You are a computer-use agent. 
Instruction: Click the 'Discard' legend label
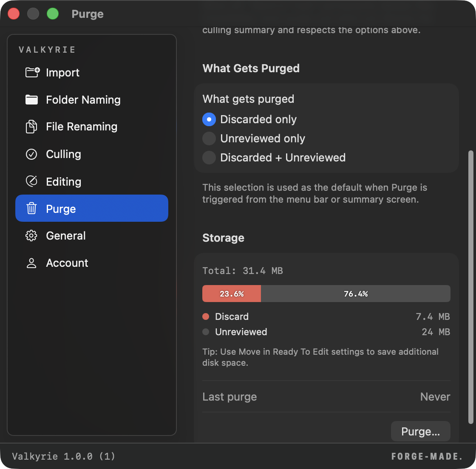[232, 316]
